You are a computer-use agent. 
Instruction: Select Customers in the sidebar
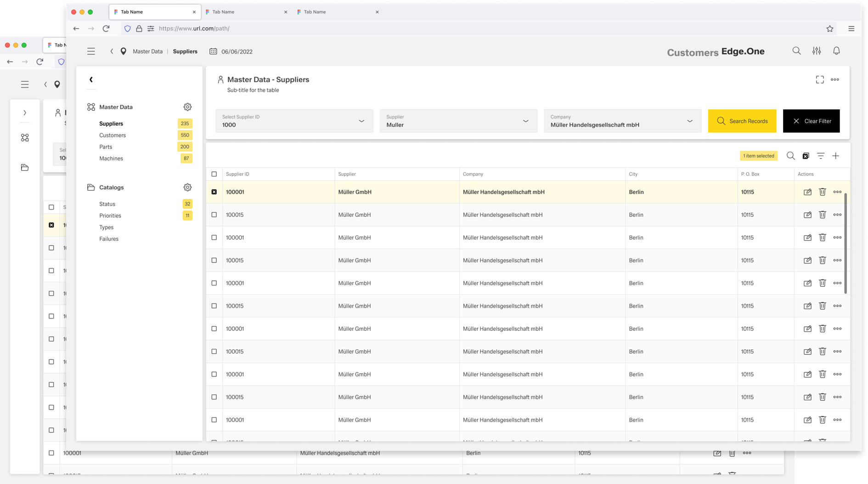click(x=113, y=135)
